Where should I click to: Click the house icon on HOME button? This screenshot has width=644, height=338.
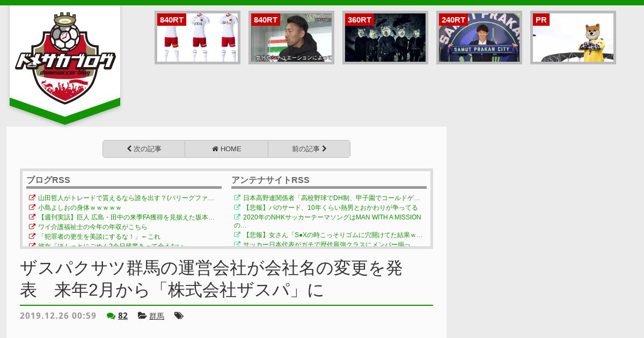(x=215, y=149)
